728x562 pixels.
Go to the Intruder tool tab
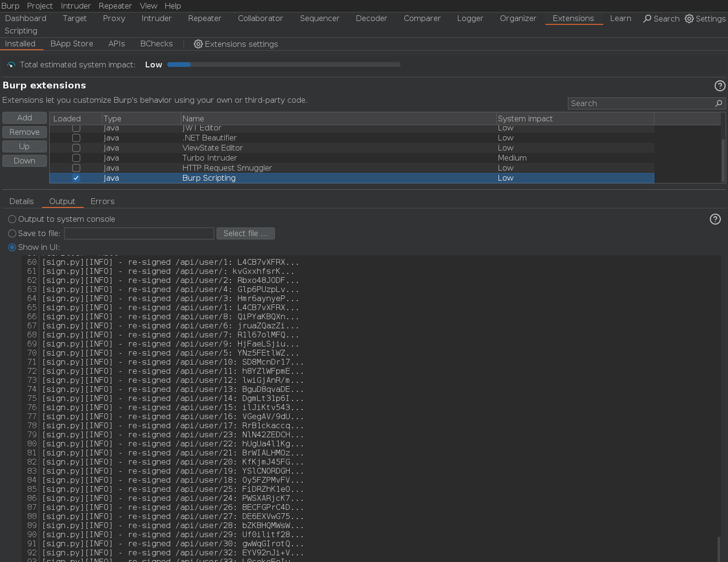[156, 19]
